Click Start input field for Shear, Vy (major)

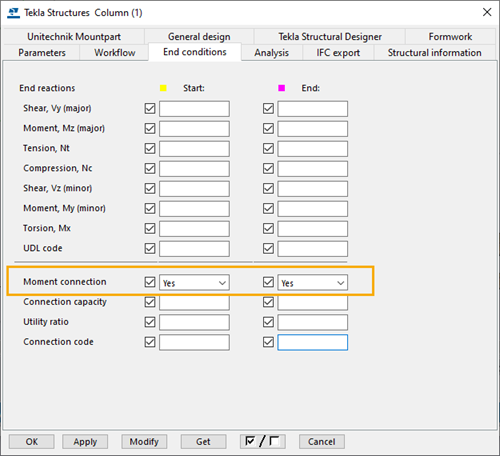coord(194,109)
